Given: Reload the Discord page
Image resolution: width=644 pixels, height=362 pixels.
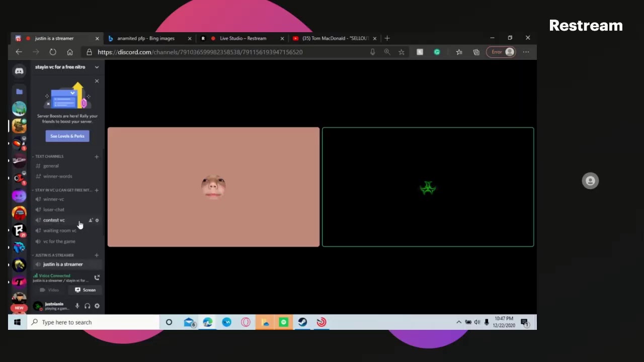Looking at the screenshot, I should coord(53,52).
